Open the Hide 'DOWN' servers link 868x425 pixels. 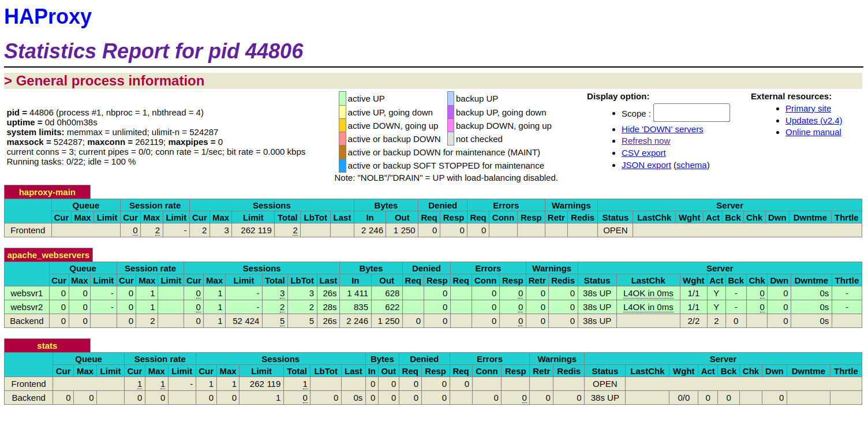tap(663, 129)
